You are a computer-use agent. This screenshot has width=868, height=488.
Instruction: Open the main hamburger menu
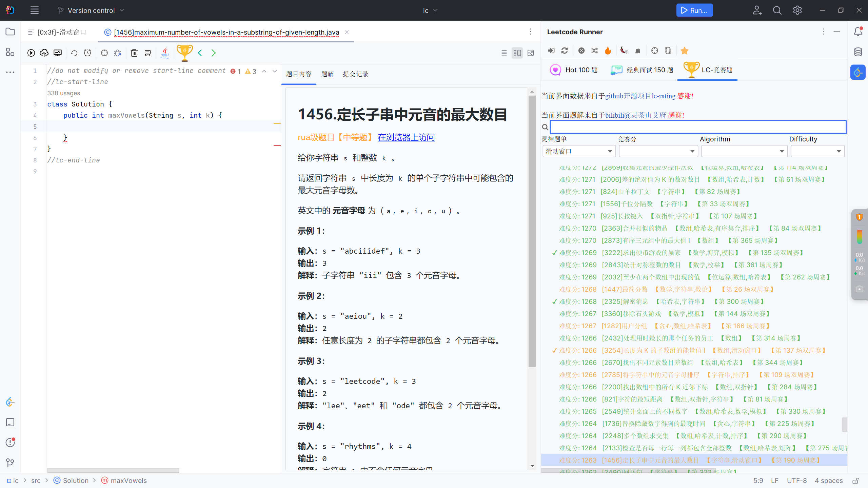point(35,11)
